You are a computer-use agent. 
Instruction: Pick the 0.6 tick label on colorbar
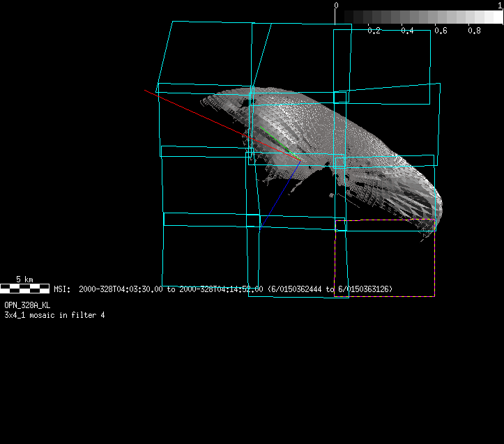click(441, 31)
